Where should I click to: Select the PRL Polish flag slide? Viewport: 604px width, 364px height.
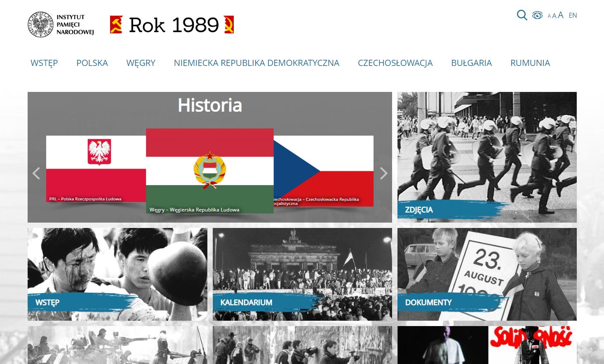(96, 169)
